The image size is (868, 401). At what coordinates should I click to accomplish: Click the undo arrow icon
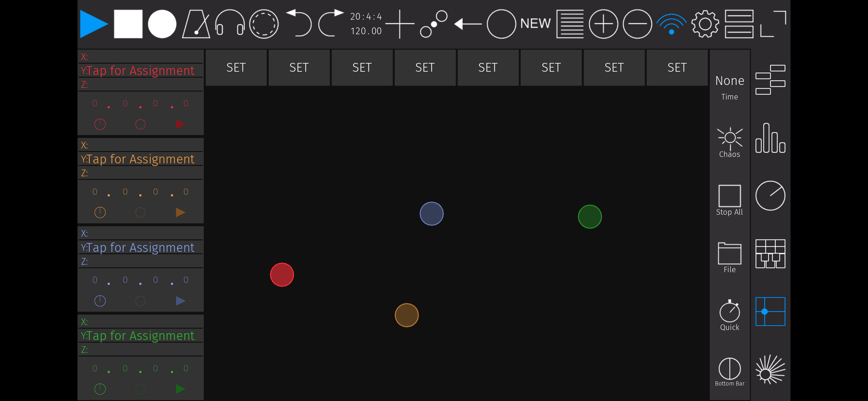[x=299, y=23]
